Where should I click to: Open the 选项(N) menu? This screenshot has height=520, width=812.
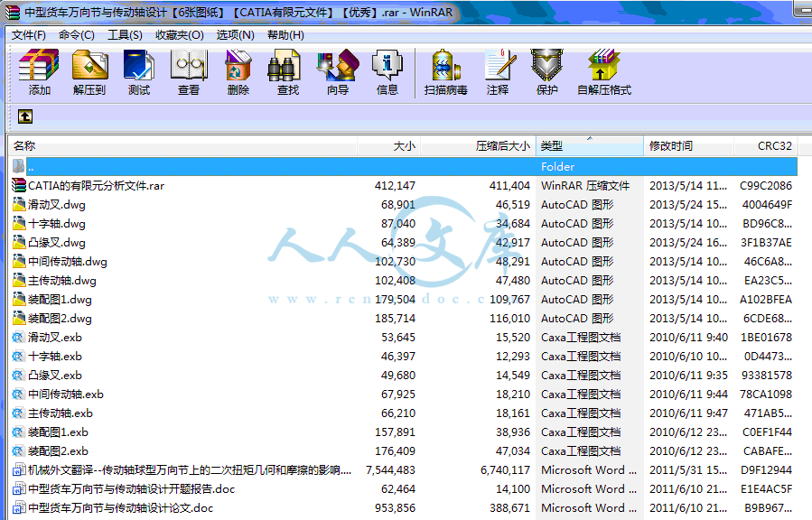coord(235,35)
